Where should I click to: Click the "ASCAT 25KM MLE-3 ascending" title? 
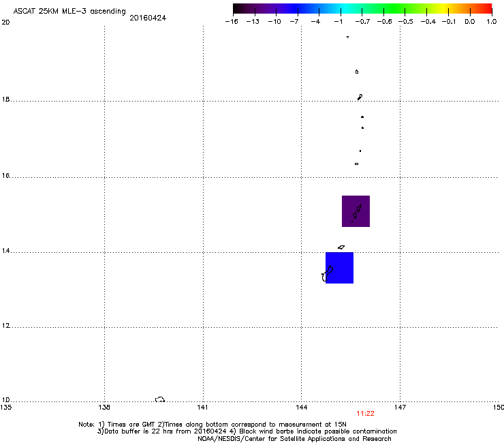[69, 12]
